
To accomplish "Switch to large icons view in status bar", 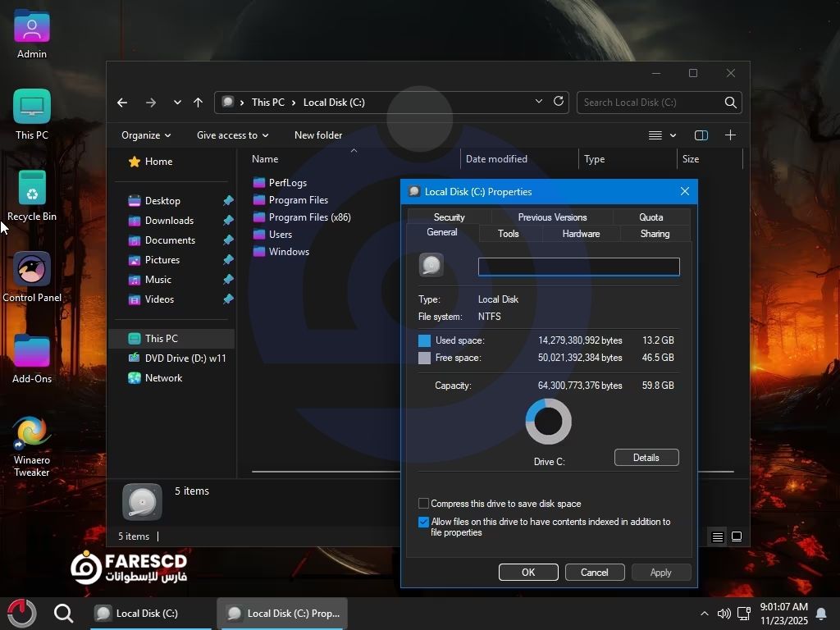I will [737, 536].
